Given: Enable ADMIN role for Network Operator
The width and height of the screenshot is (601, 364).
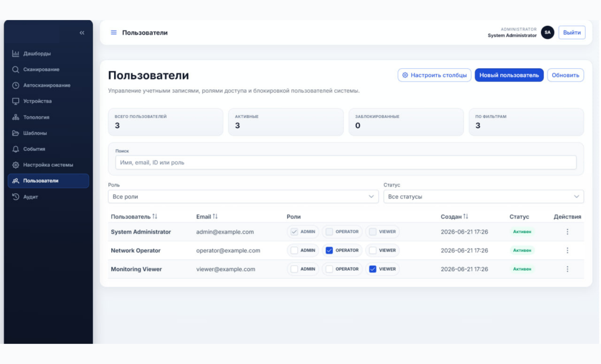Looking at the screenshot, I should [x=294, y=250].
